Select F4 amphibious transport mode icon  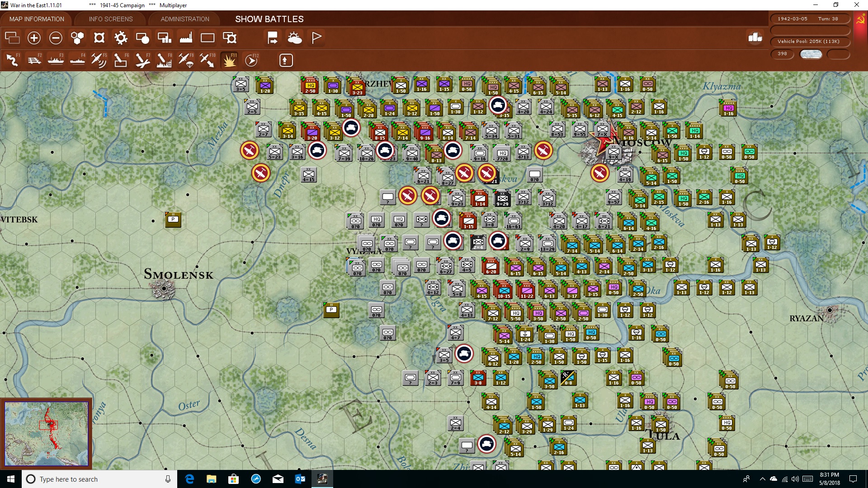(x=77, y=60)
